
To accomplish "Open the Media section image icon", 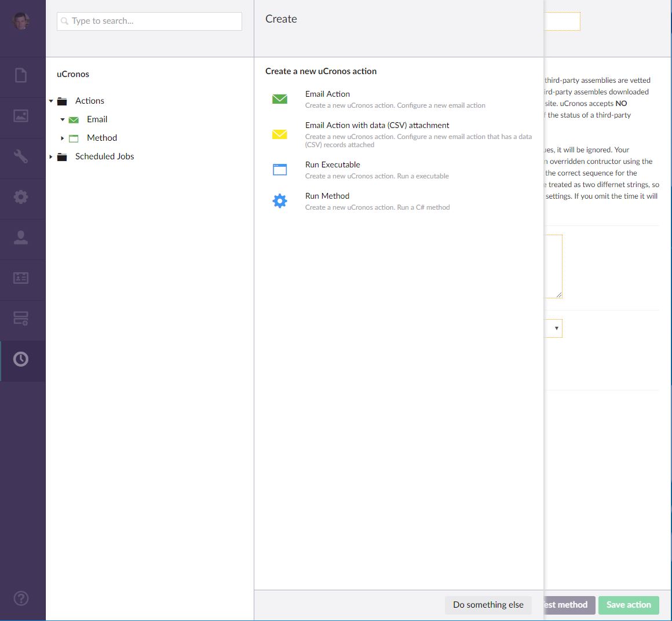I will point(21,116).
